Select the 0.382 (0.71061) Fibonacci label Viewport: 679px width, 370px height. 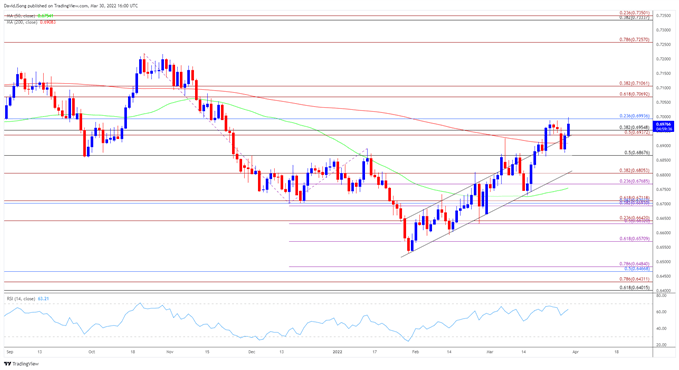(x=634, y=83)
